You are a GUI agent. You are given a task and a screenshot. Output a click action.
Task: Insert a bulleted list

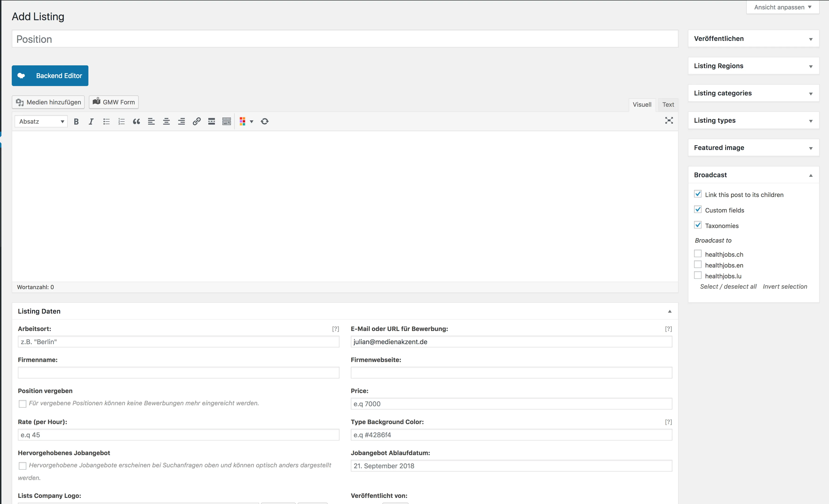106,122
